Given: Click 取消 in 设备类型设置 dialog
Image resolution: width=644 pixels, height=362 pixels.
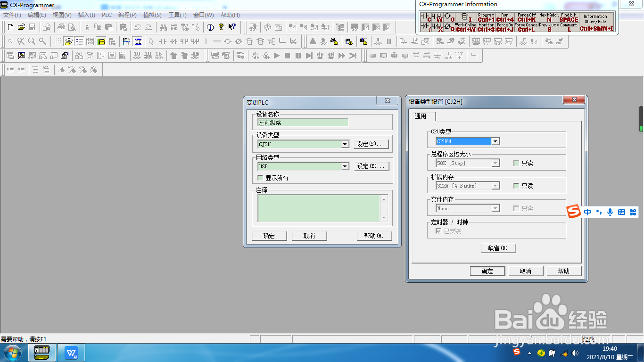Looking at the screenshot, I should 526,271.
